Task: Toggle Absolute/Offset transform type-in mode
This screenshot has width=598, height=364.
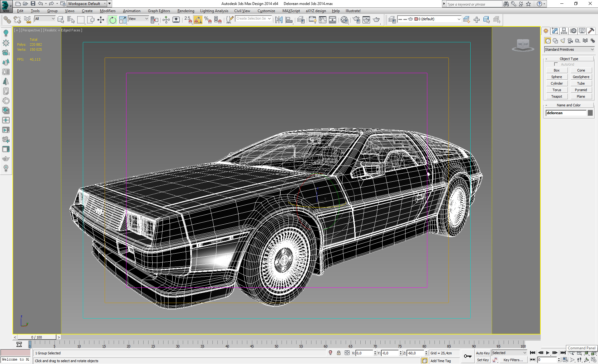Action: click(347, 353)
